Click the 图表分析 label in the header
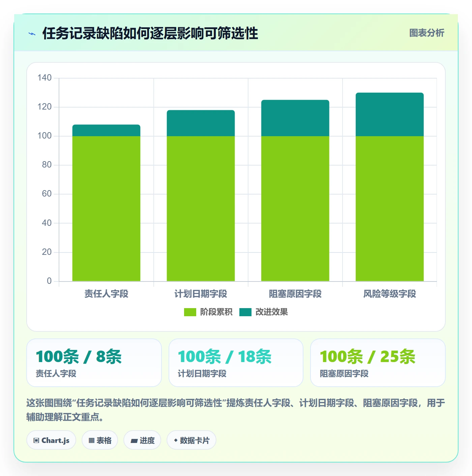472x476 pixels. [x=426, y=33]
